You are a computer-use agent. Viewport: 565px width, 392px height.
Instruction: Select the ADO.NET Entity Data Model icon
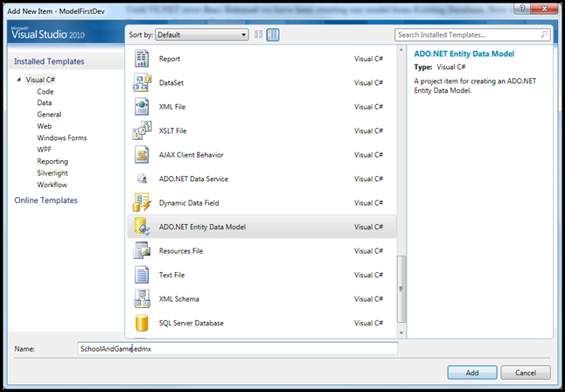coord(142,227)
